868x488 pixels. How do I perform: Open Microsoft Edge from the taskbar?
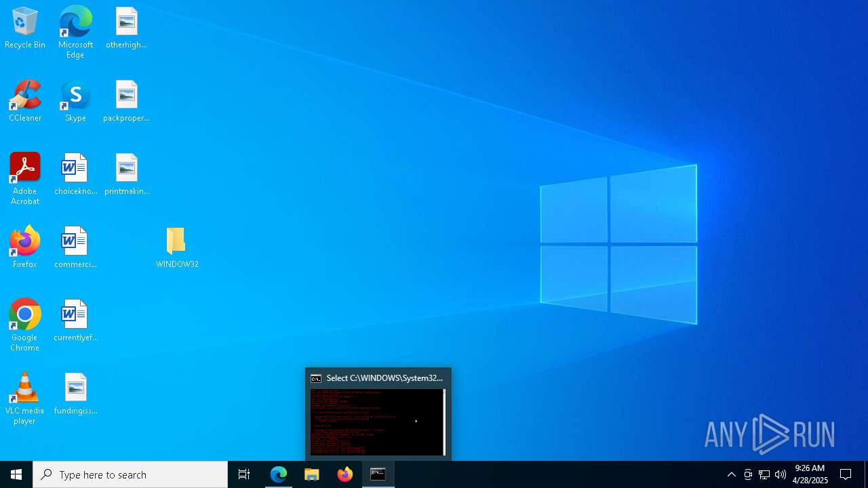click(279, 474)
